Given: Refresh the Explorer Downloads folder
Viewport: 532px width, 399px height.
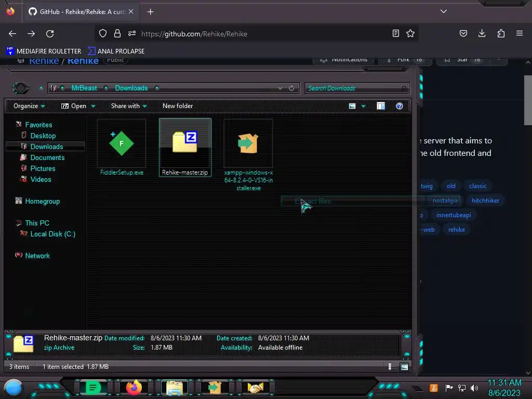Looking at the screenshot, I should pyautogui.click(x=291, y=88).
